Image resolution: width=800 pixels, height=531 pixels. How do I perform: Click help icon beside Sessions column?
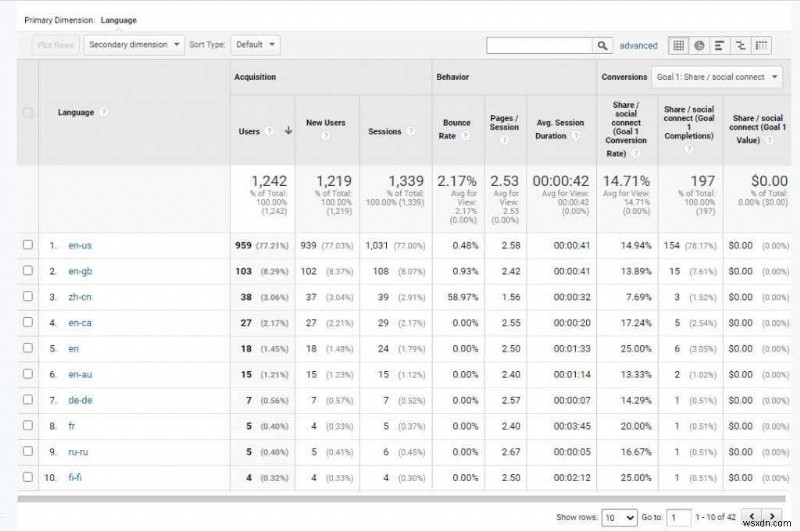pyautogui.click(x=411, y=131)
